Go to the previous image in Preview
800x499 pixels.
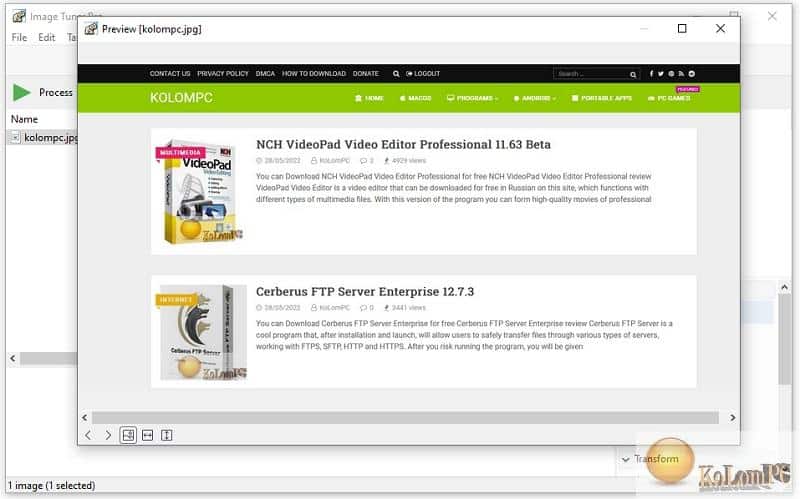tap(88, 435)
